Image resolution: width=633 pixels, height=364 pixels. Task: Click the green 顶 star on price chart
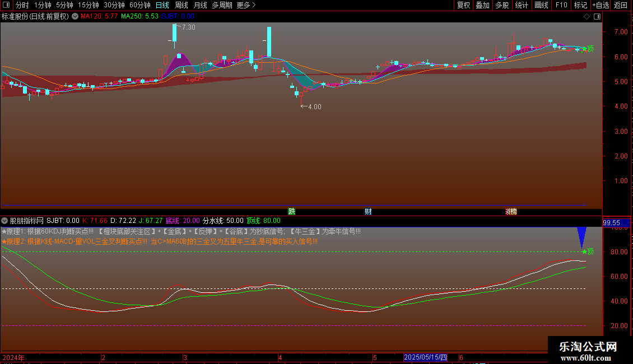588,49
